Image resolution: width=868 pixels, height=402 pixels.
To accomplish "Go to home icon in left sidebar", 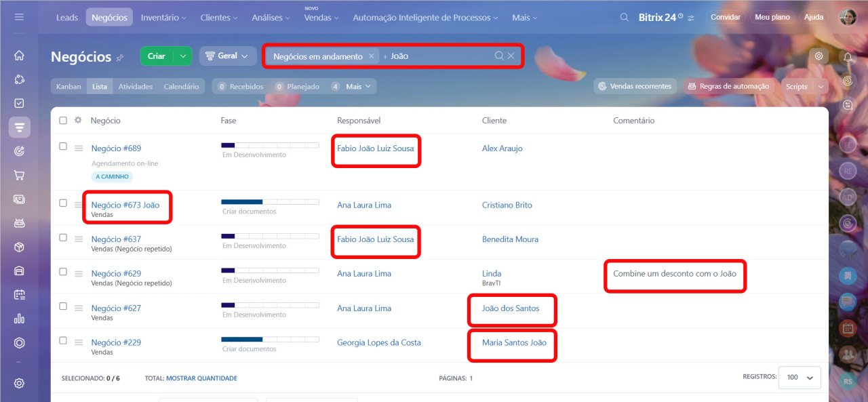I will (19, 56).
